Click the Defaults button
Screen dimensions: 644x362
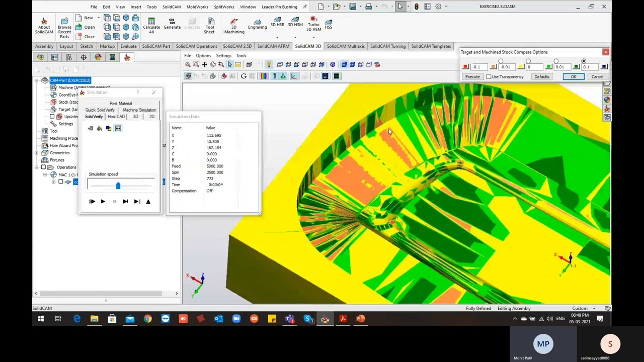(x=542, y=77)
